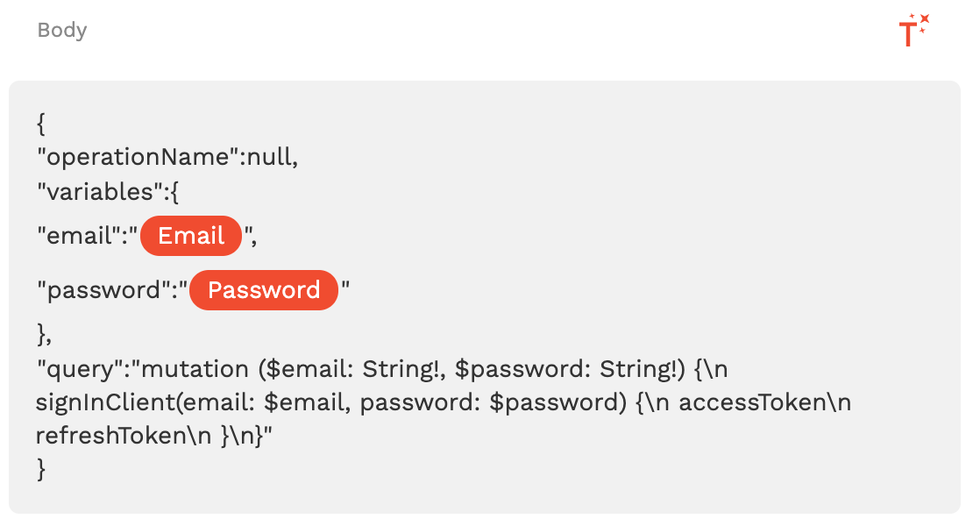Click the quote and comma after Email pill
The image size is (980, 526).
(251, 236)
